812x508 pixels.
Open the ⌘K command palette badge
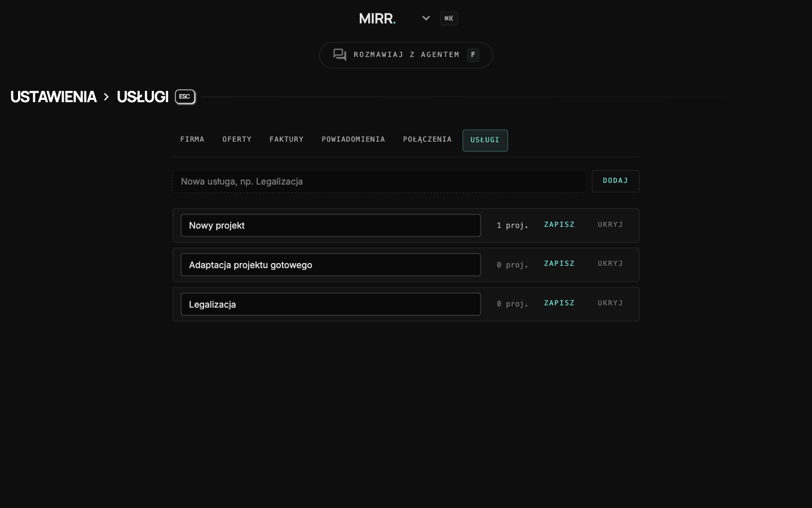point(449,19)
